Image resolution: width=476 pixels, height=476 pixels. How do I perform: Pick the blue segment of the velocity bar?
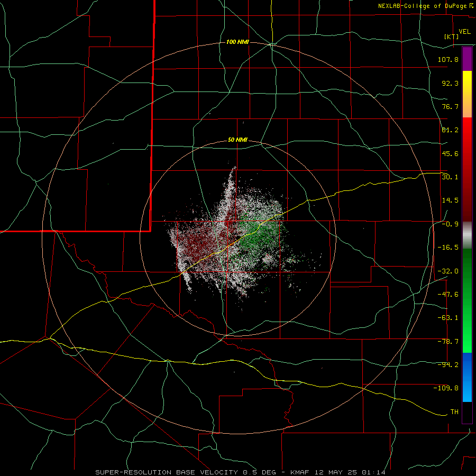467,377
